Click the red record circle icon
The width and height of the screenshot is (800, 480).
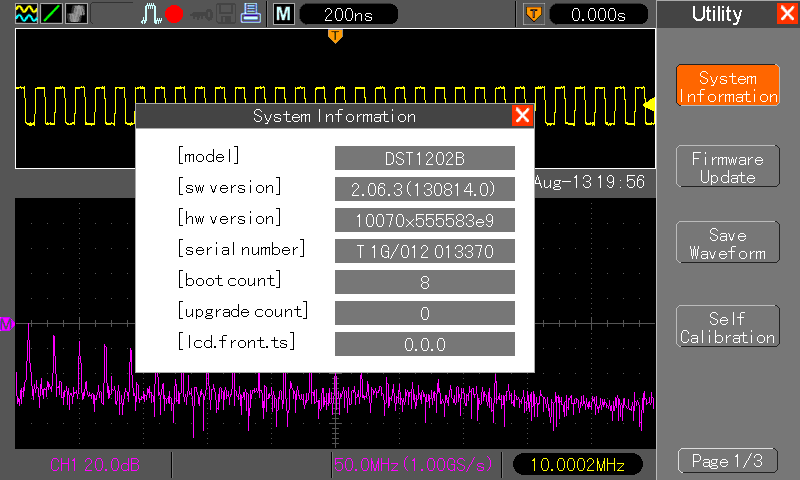[x=174, y=14]
